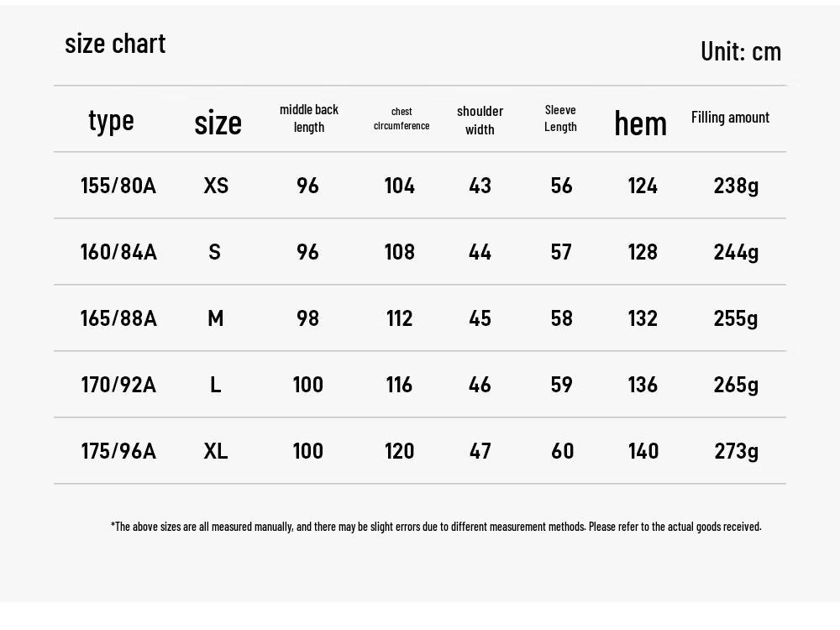Click the measurement disclaimer footnote text
The height and width of the screenshot is (630, 840).
[436, 527]
